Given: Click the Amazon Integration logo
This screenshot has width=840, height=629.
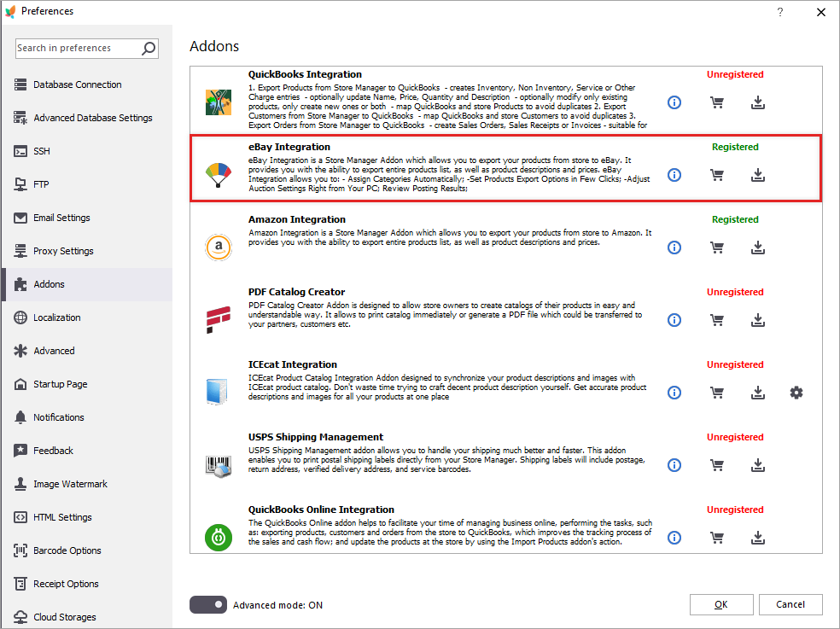Looking at the screenshot, I should (219, 248).
